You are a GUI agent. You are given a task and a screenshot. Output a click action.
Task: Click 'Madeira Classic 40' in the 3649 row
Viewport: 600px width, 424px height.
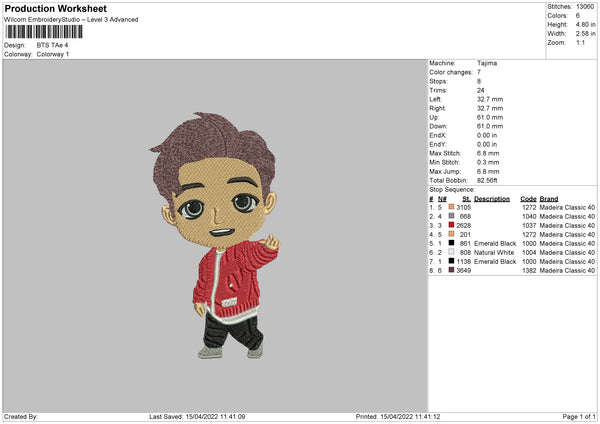coord(567,271)
